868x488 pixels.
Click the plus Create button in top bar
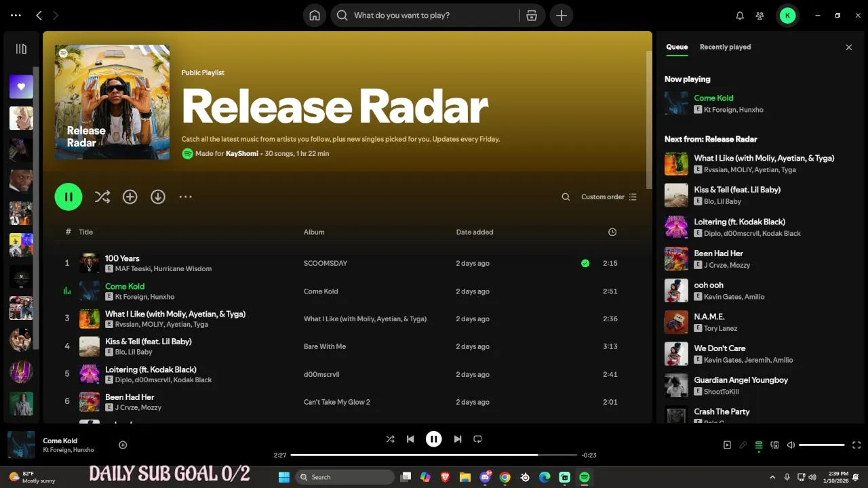click(x=561, y=15)
